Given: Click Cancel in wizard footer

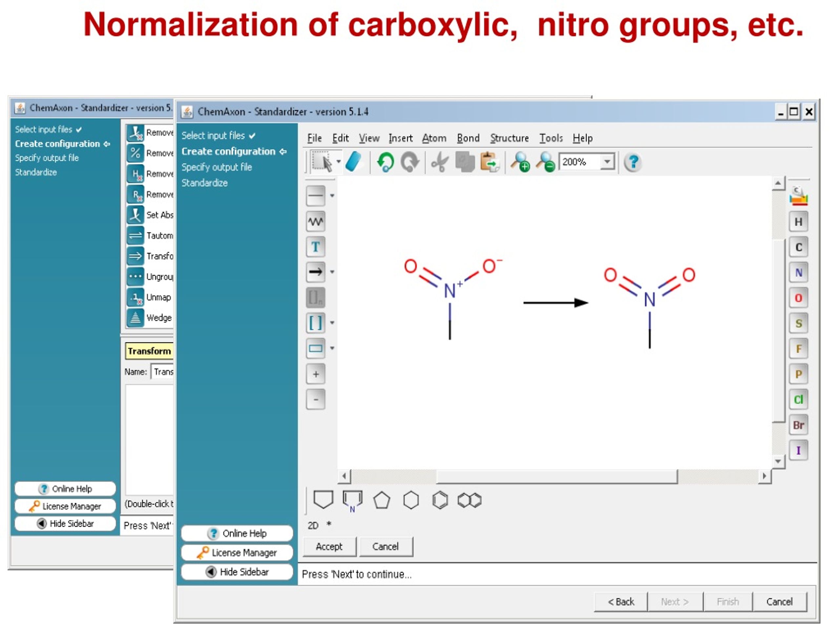Looking at the screenshot, I should 779,601.
